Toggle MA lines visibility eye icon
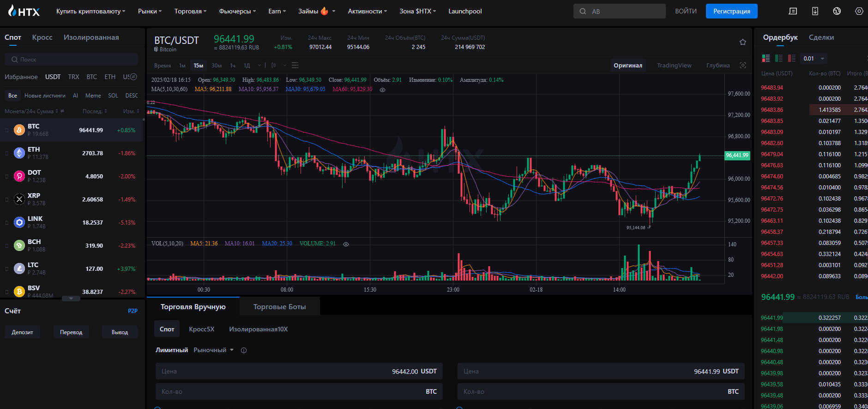This screenshot has width=868, height=409. point(382,90)
